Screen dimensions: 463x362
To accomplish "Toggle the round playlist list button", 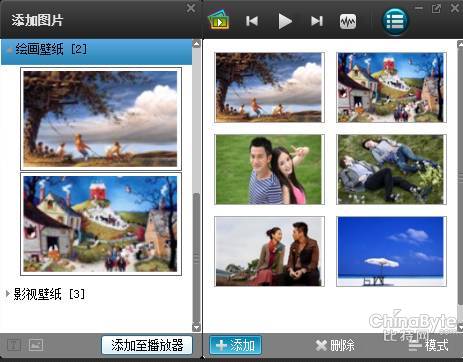I will [395, 21].
